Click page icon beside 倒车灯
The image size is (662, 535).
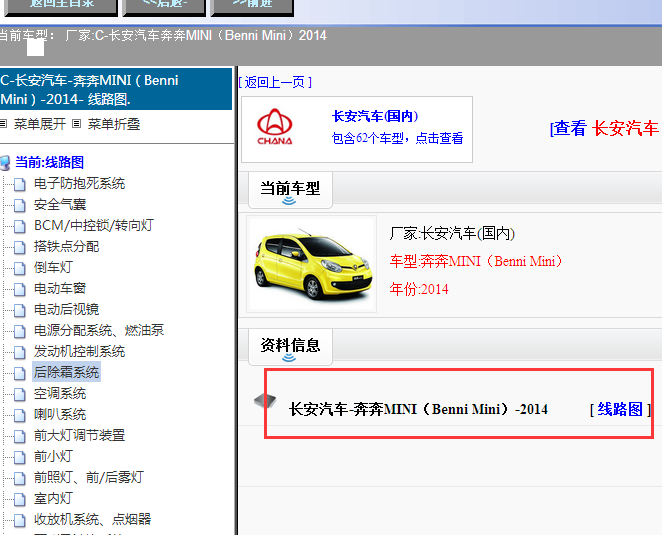click(x=19, y=269)
